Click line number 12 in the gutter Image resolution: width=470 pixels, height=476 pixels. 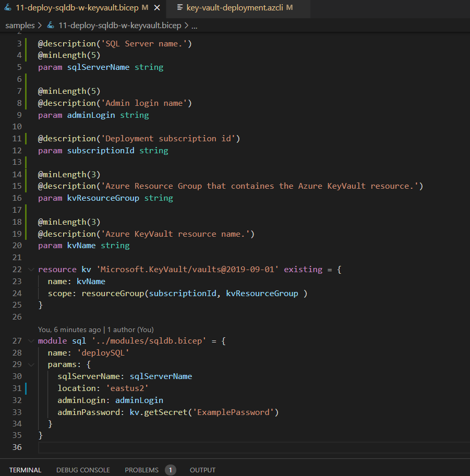16,151
